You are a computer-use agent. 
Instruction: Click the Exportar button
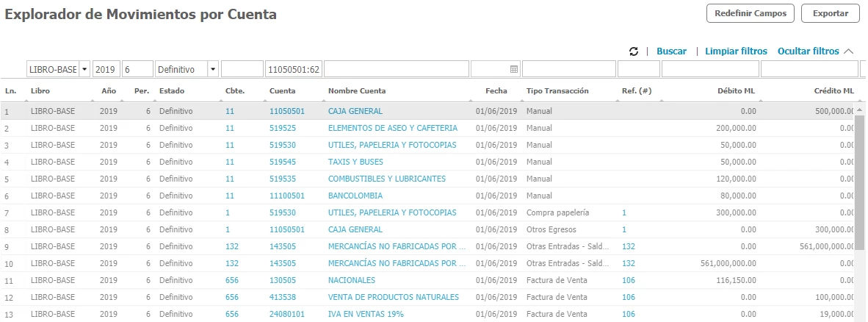point(830,13)
